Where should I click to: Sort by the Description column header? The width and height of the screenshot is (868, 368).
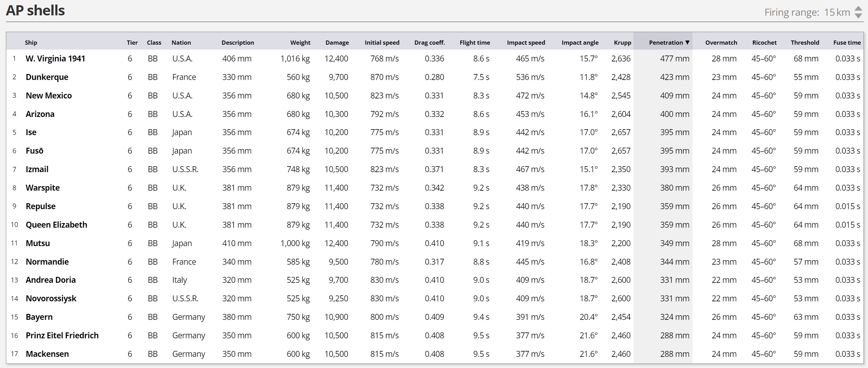238,43
